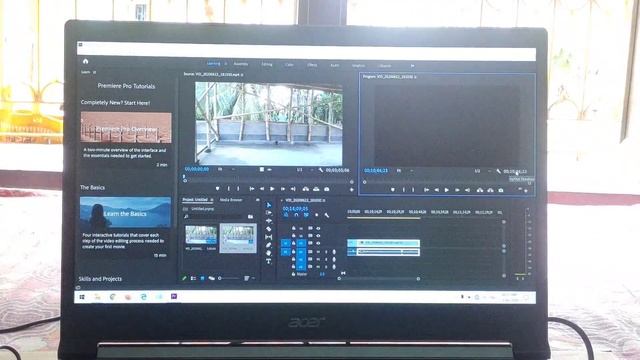Open Source monitor button editor plus
This screenshot has height=360, width=640.
tap(351, 190)
